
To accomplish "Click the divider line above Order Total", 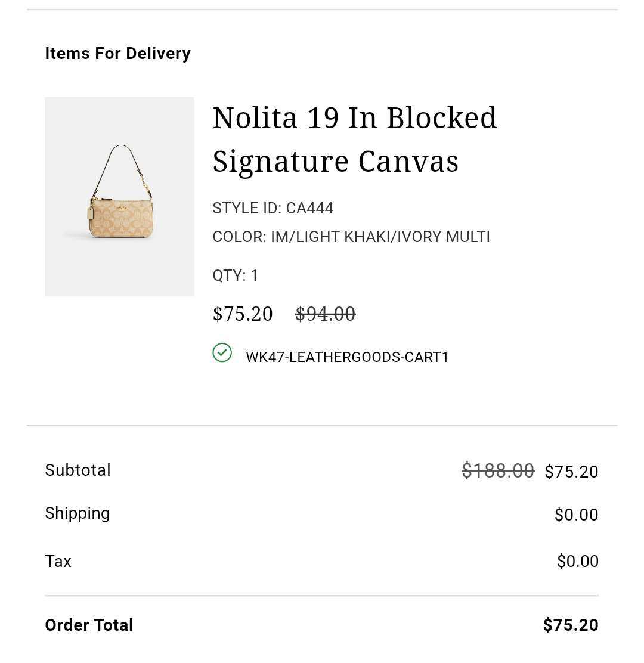I will click(x=321, y=596).
